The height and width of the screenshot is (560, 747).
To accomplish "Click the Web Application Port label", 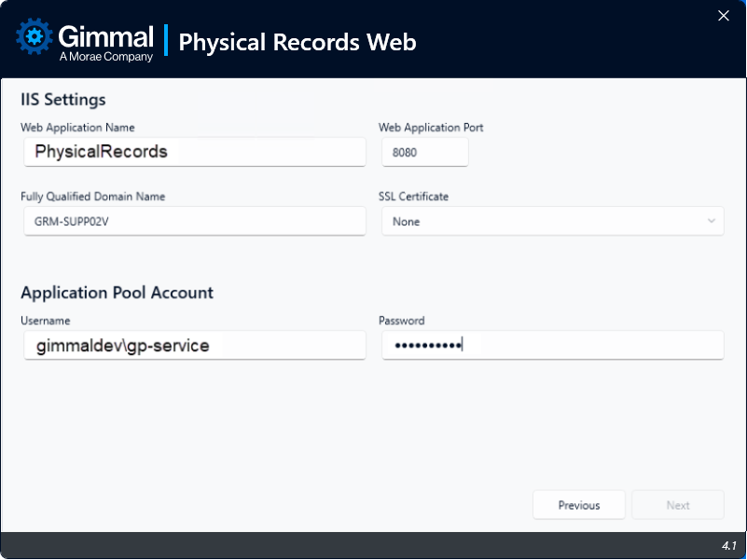I will (x=431, y=128).
